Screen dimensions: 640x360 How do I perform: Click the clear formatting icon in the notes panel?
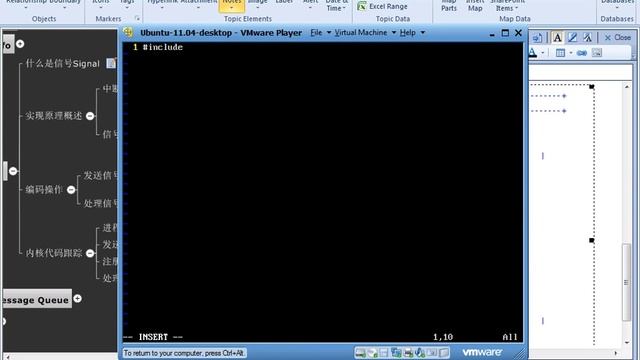click(587, 38)
